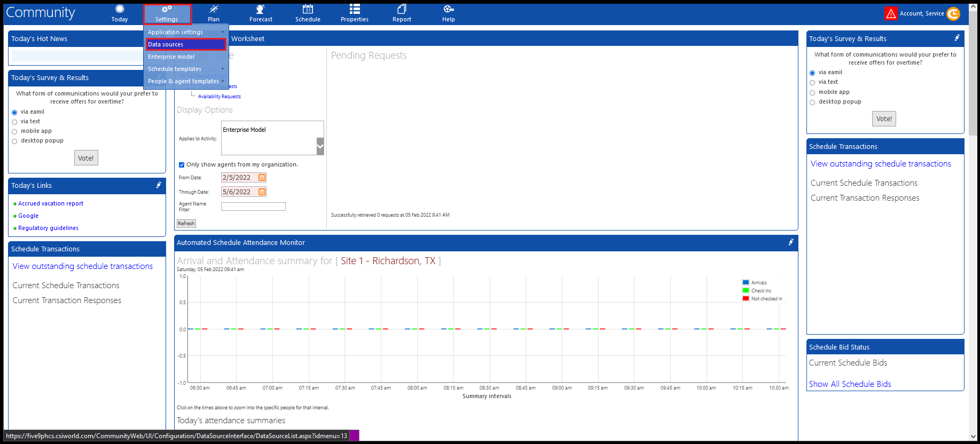Click the orange account logo icon
Image resolution: width=980 pixels, height=444 pixels.
coord(953,13)
